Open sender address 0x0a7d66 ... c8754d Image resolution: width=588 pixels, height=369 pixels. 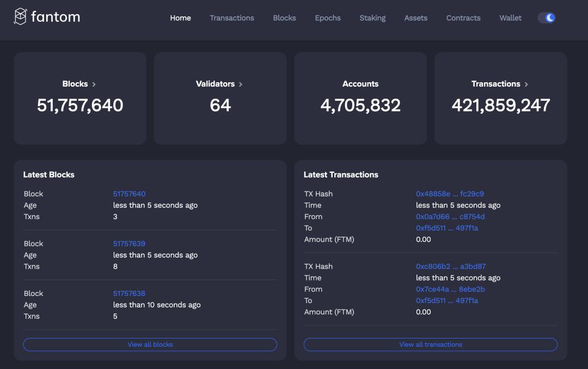450,216
